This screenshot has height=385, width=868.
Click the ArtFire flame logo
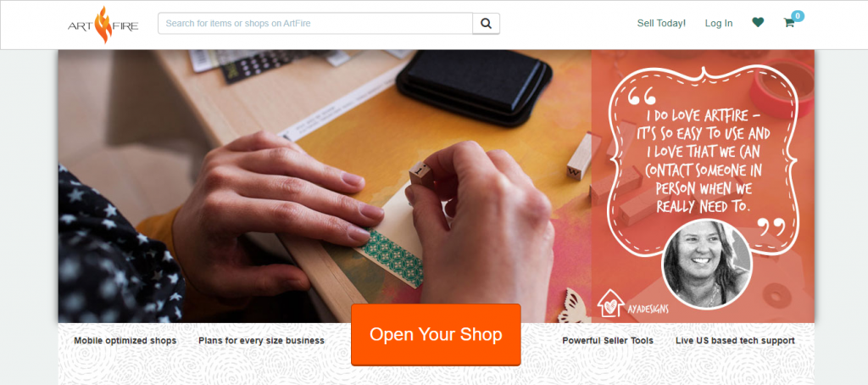pyautogui.click(x=103, y=25)
